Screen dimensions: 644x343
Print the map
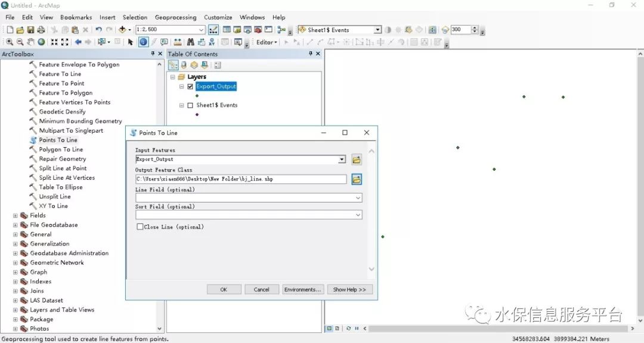pyautogui.click(x=41, y=30)
